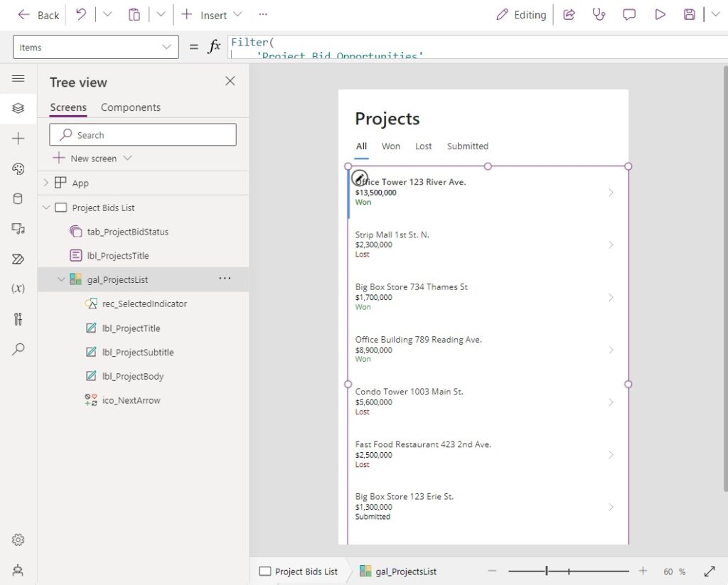Click the Editing pencil button
The width and height of the screenshot is (728, 585).
521,15
